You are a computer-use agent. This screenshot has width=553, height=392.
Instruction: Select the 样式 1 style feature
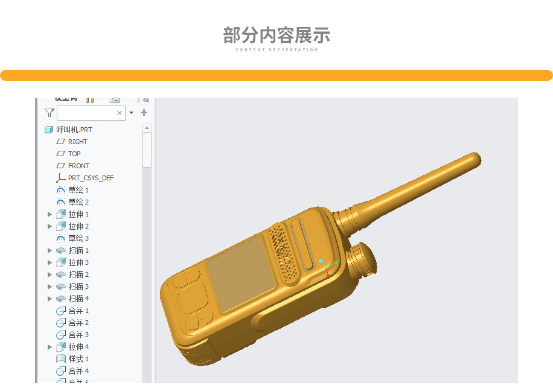click(72, 359)
